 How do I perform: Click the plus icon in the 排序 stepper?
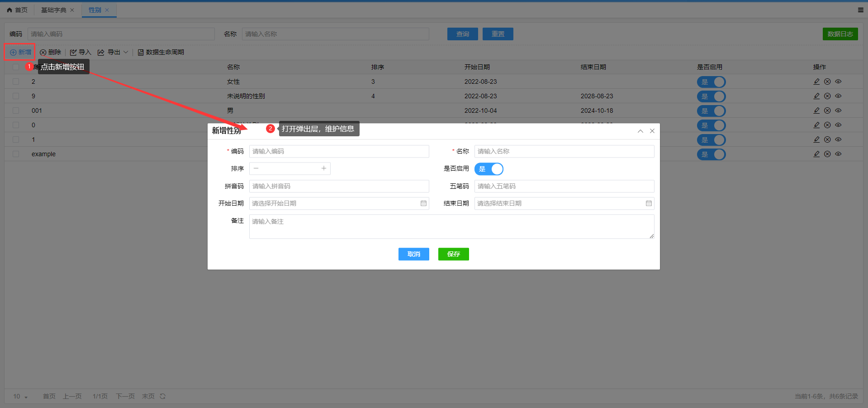pyautogui.click(x=324, y=168)
